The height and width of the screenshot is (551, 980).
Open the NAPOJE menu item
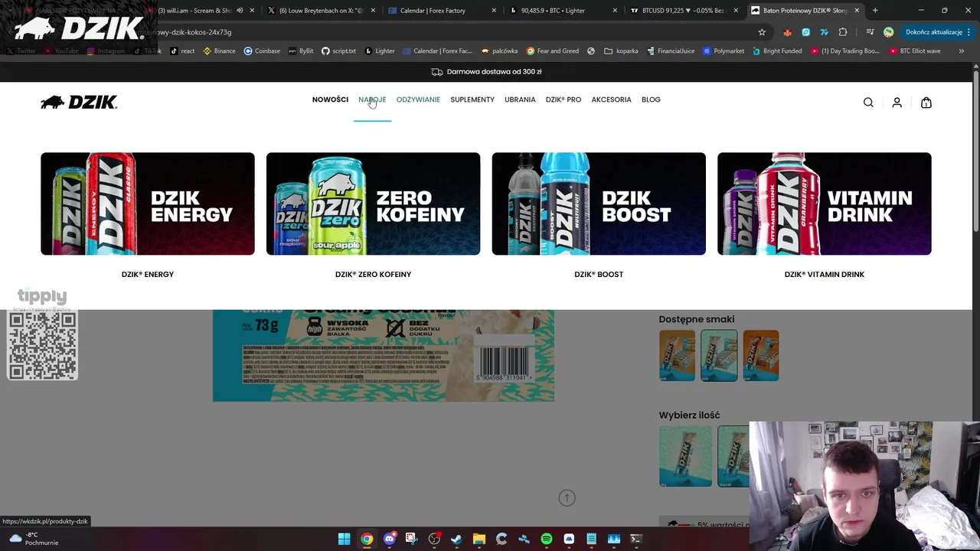pyautogui.click(x=372, y=99)
